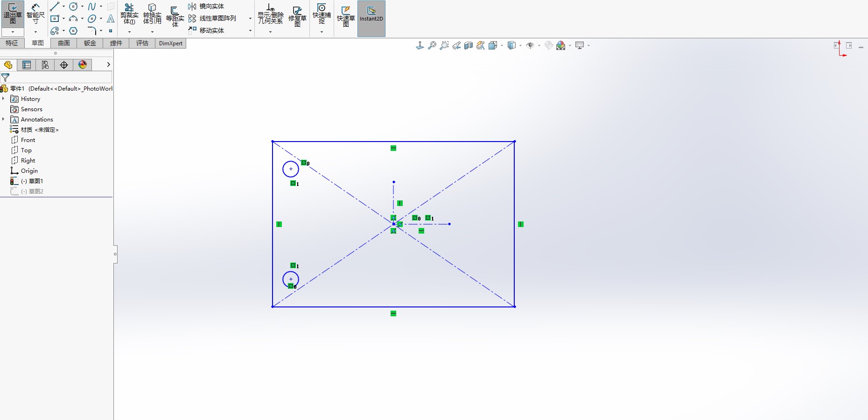
Task: Select the Point sketch tool
Action: point(111,31)
